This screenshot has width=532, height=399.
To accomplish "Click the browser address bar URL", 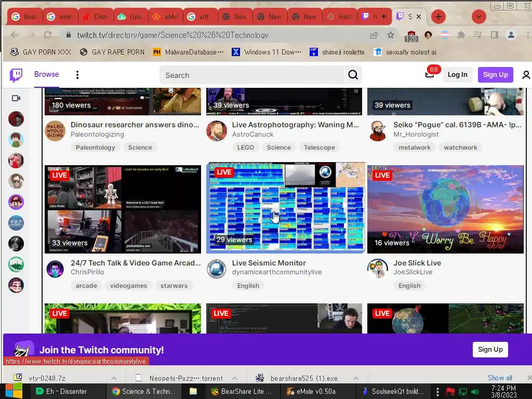I will 172,35.
